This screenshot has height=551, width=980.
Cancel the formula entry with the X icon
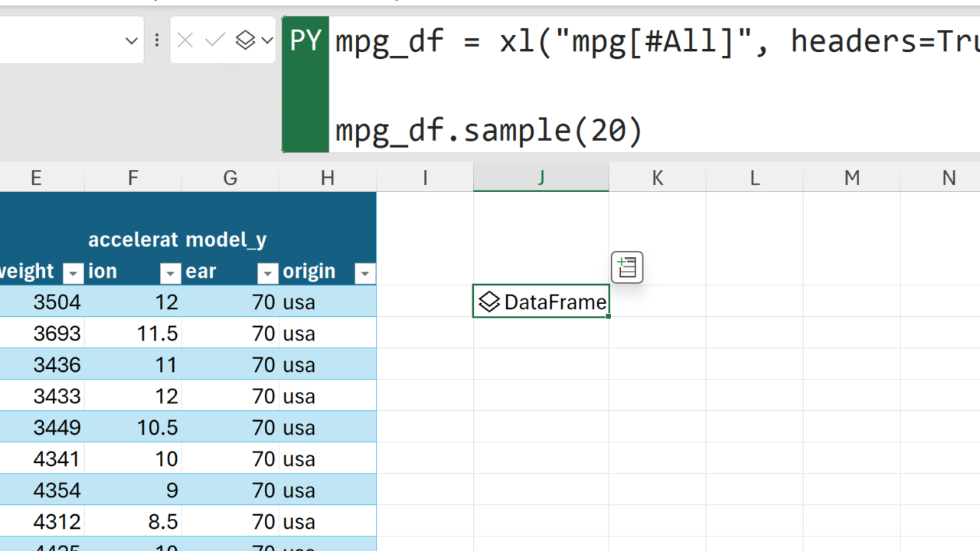coord(185,41)
